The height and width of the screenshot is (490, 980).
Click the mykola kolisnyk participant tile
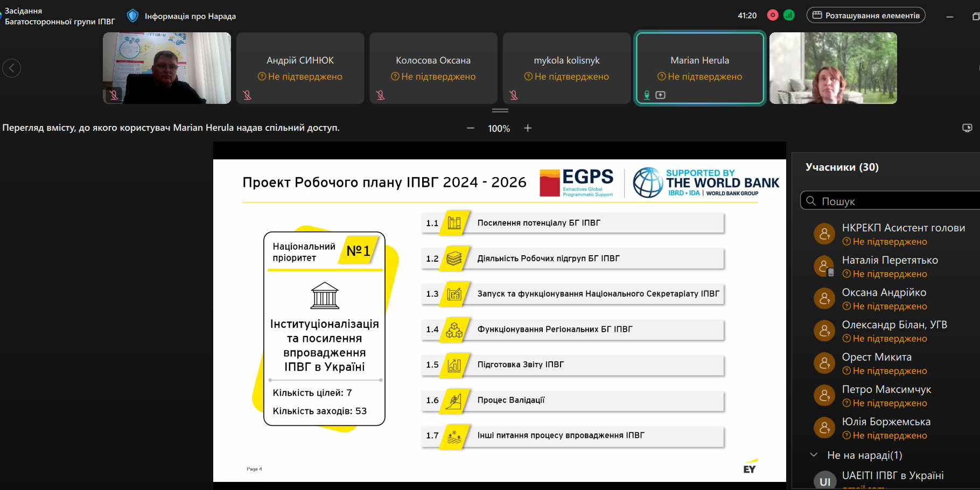pyautogui.click(x=566, y=68)
